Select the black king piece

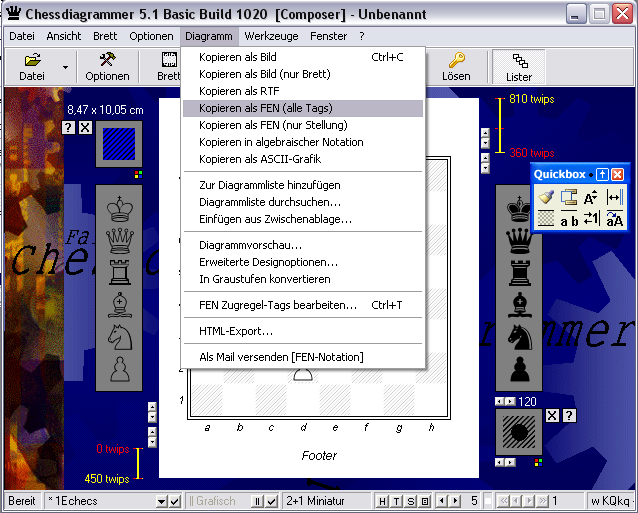pos(519,209)
